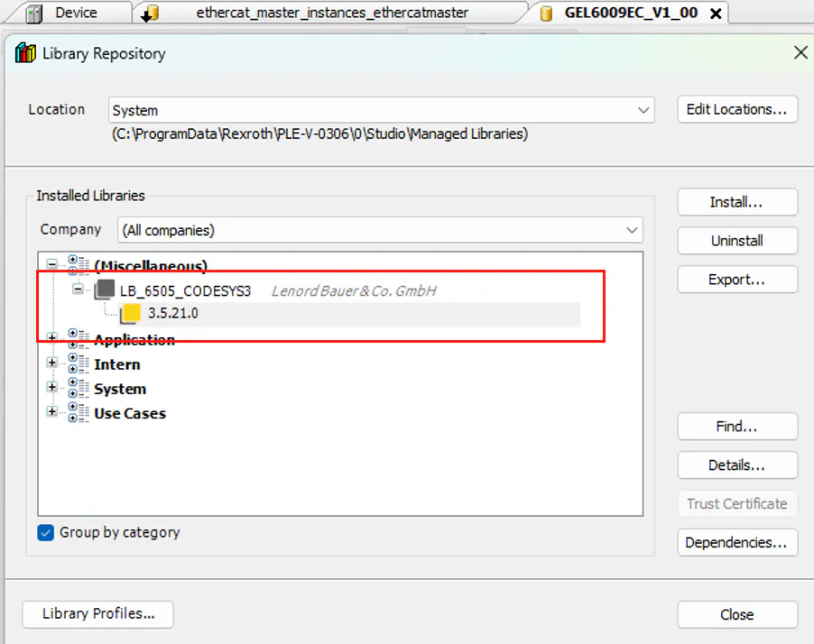814x644 pixels.
Task: Close the GEL6009EC_V1_00 tab
Action: [716, 14]
